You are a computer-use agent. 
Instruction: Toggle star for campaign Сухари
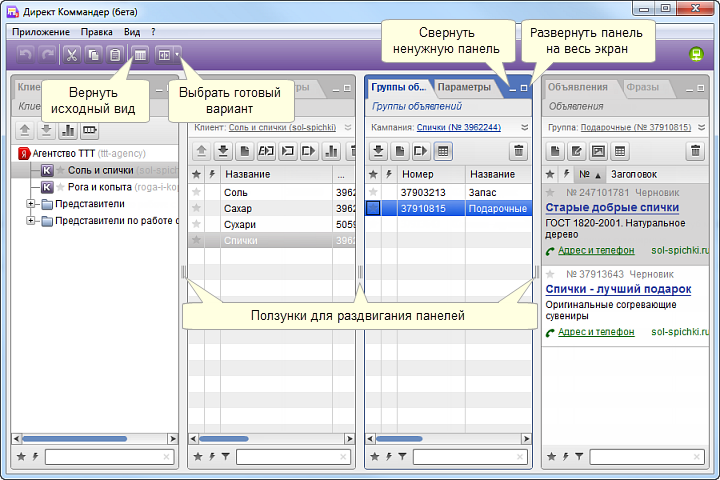tap(197, 224)
